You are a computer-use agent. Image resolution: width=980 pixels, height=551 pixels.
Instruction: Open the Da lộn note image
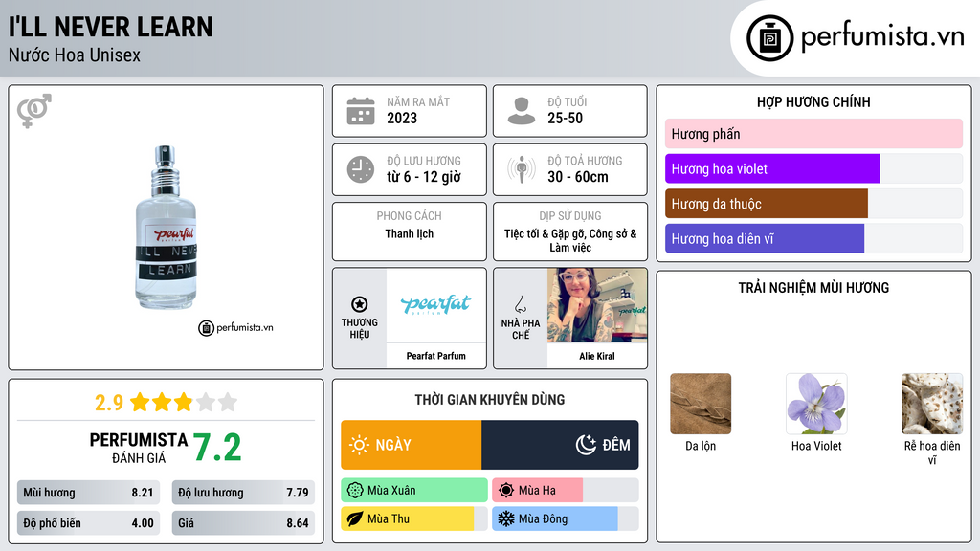coord(701,404)
